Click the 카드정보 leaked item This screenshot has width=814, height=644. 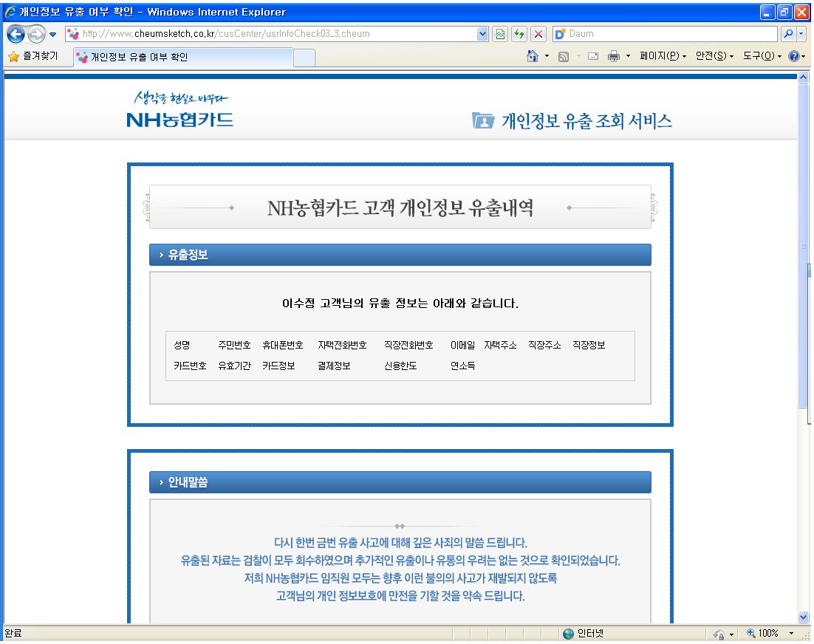click(278, 366)
